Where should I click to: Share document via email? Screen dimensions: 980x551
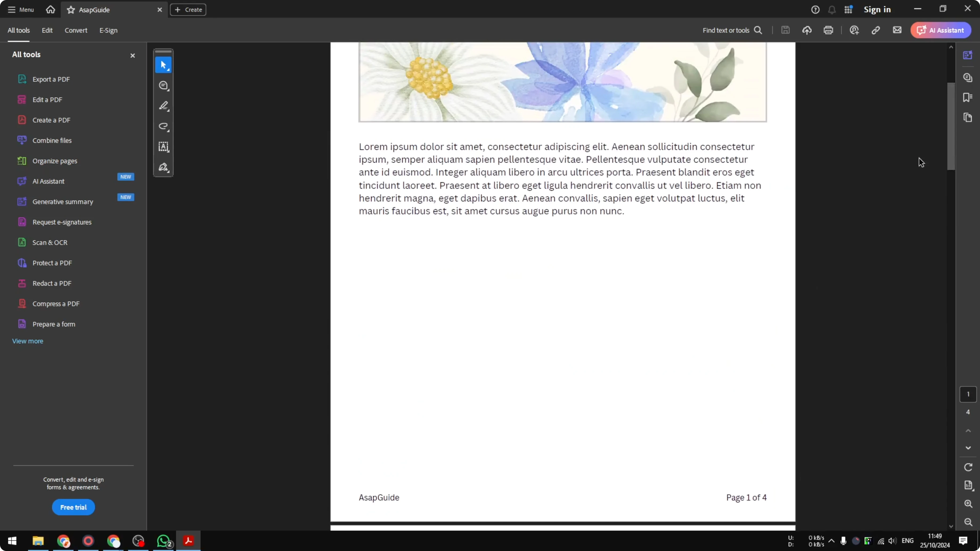click(x=897, y=30)
